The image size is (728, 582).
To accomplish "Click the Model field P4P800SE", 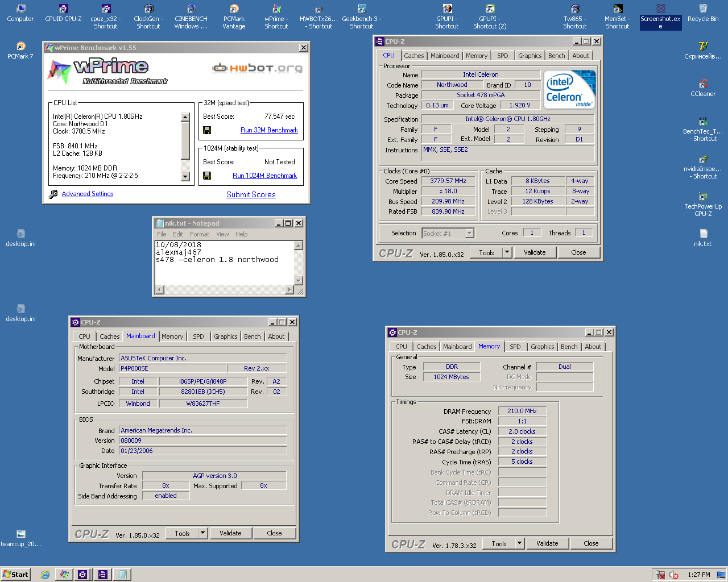I will 172,368.
